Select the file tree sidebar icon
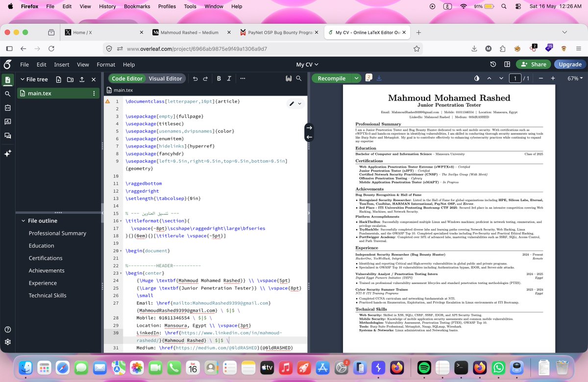The width and height of the screenshot is (588, 382). coord(7,80)
